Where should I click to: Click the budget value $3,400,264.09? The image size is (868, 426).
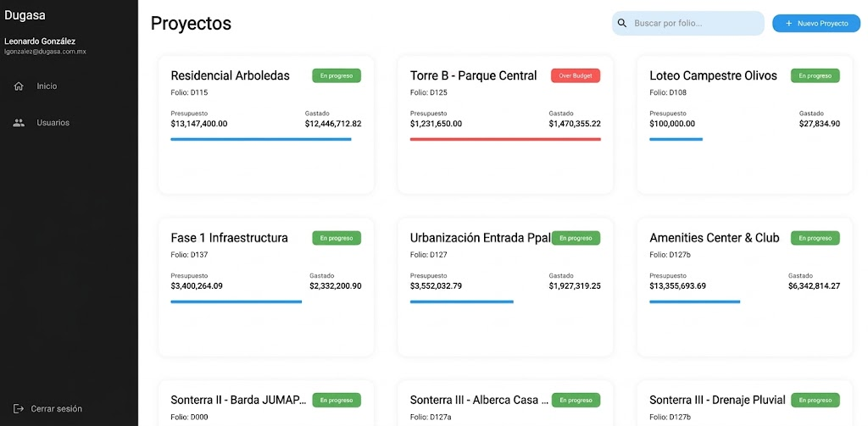pyautogui.click(x=197, y=286)
